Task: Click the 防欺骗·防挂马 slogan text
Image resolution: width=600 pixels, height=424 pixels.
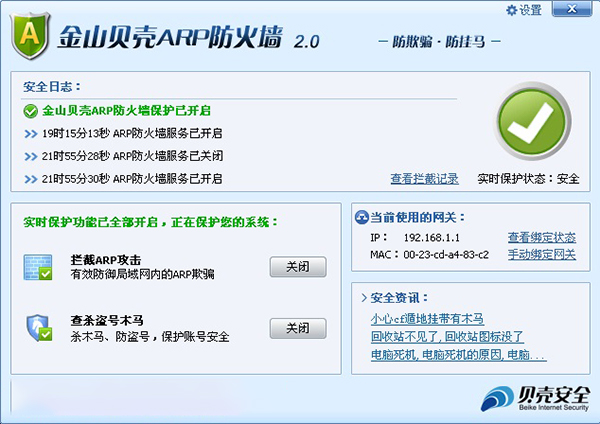Action: (439, 41)
